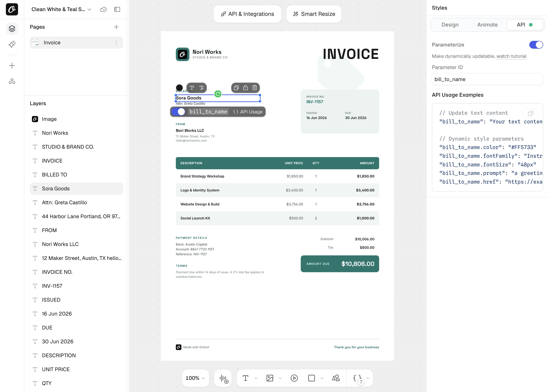Image resolution: width=548 pixels, height=392 pixels.
Task: Delete the selected element with trash icon
Action: point(255,88)
